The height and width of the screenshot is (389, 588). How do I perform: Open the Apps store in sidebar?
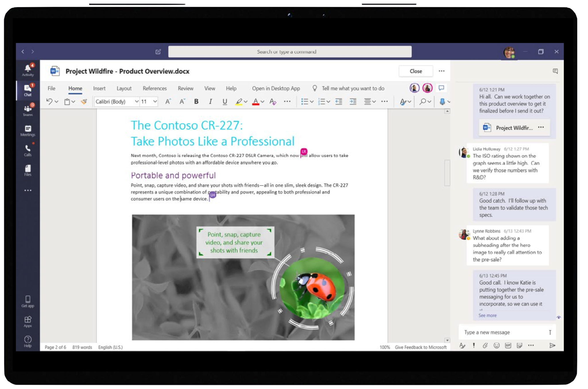28,322
